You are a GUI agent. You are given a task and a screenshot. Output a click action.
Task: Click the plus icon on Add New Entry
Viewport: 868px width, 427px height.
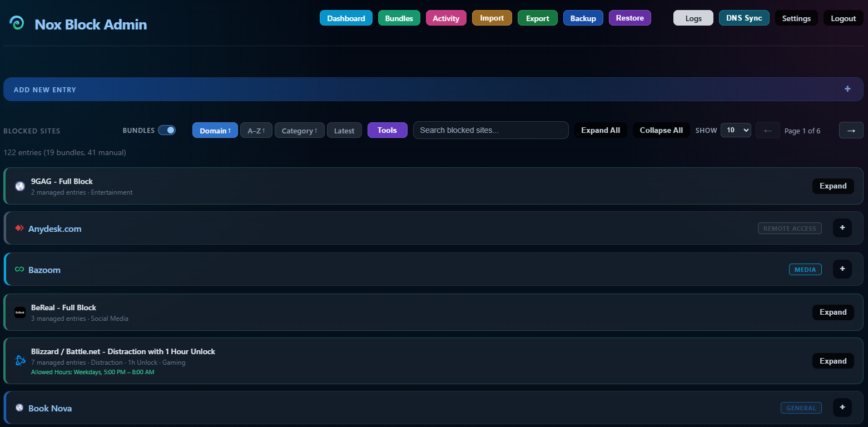(847, 89)
